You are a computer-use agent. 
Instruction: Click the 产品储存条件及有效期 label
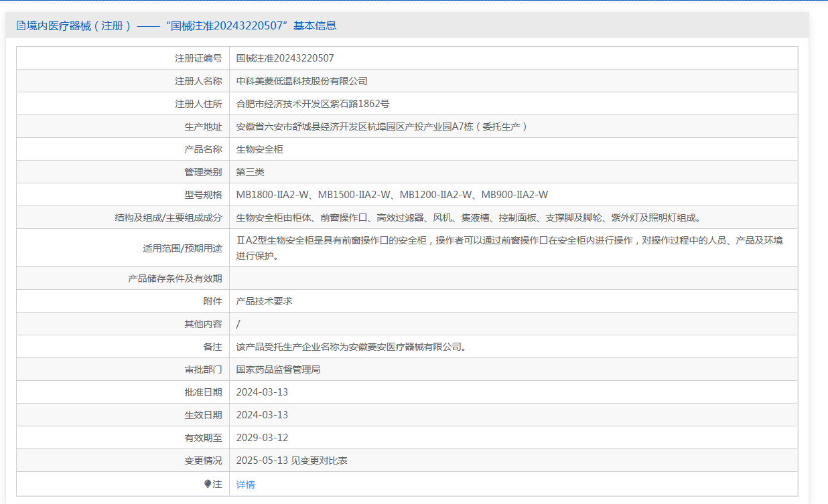pos(175,278)
